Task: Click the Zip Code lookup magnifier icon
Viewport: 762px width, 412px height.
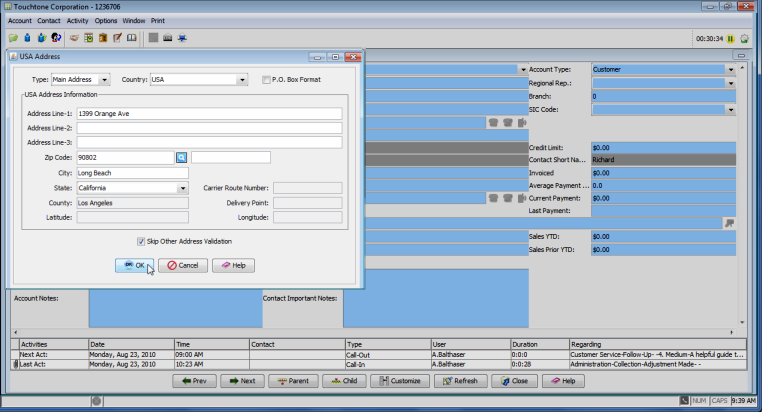Action: tap(181, 157)
